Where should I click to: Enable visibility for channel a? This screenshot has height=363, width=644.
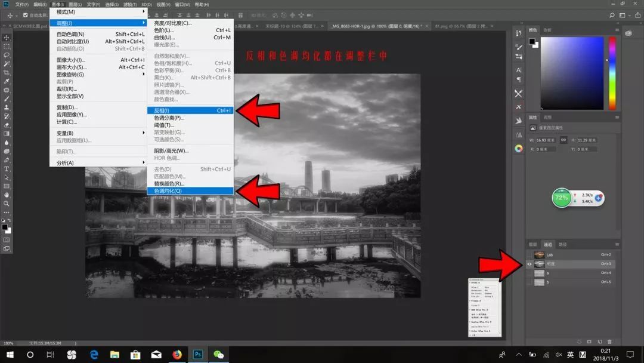528,272
